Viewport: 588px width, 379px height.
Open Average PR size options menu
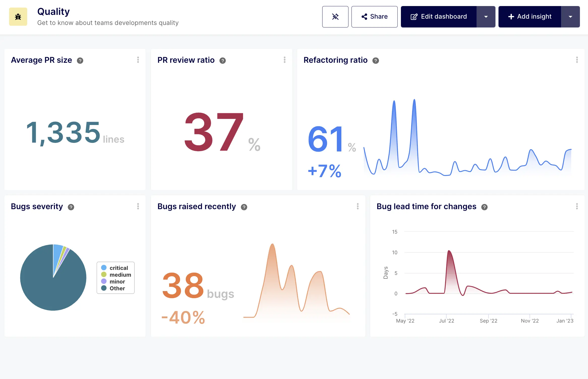pyautogui.click(x=138, y=60)
